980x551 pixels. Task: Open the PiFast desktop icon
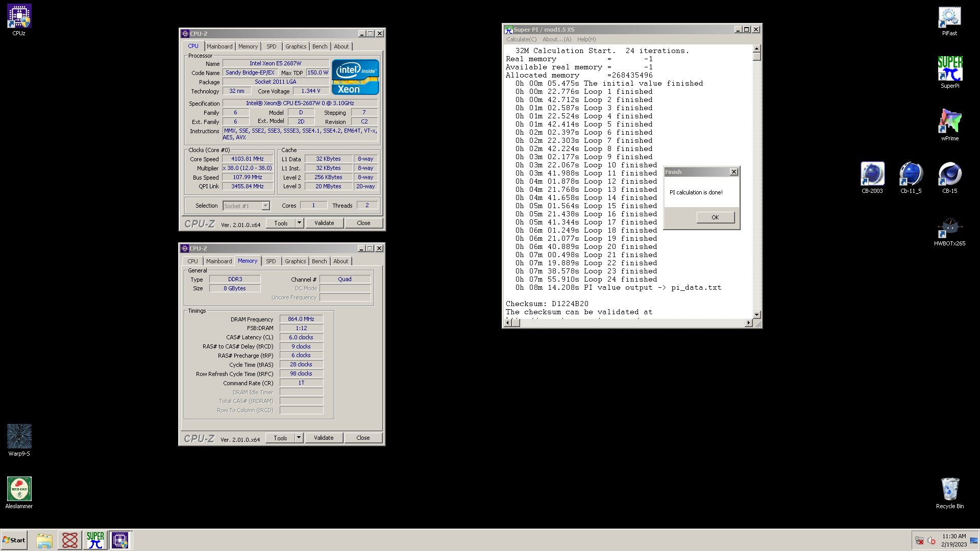point(949,20)
